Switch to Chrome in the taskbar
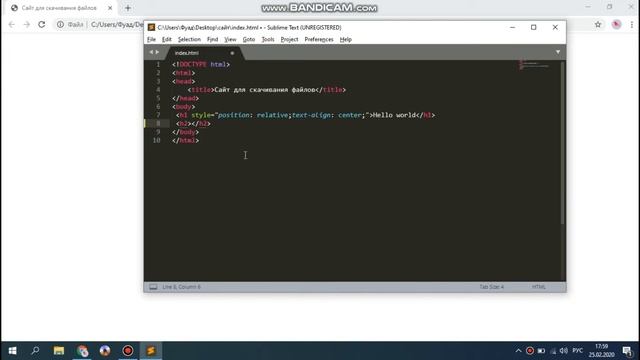The width and height of the screenshot is (640, 360). [x=82, y=351]
